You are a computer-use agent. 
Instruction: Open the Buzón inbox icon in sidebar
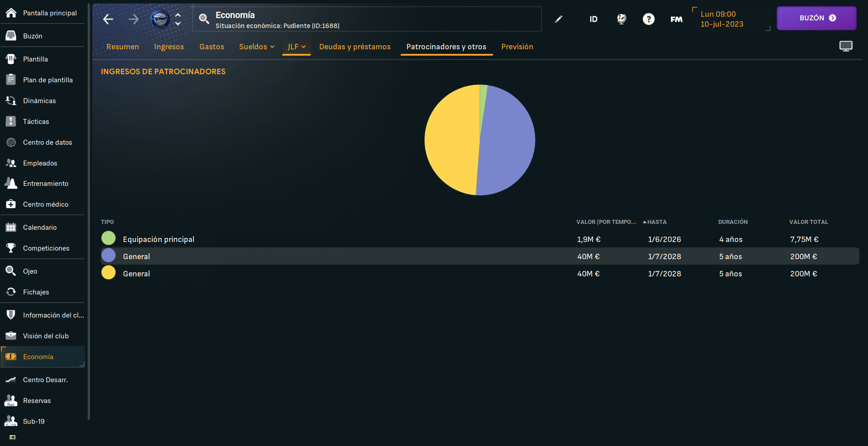(x=11, y=36)
